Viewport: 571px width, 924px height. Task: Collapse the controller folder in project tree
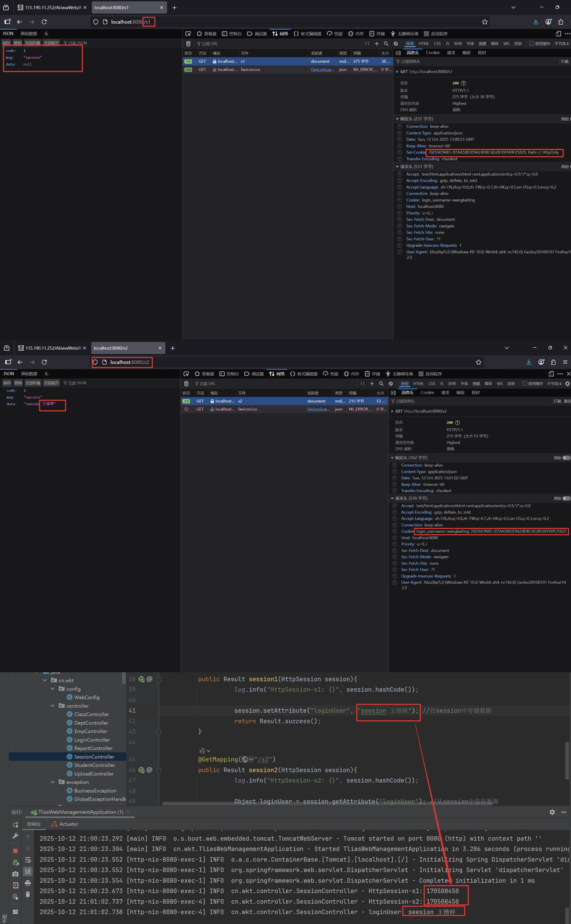click(x=53, y=706)
